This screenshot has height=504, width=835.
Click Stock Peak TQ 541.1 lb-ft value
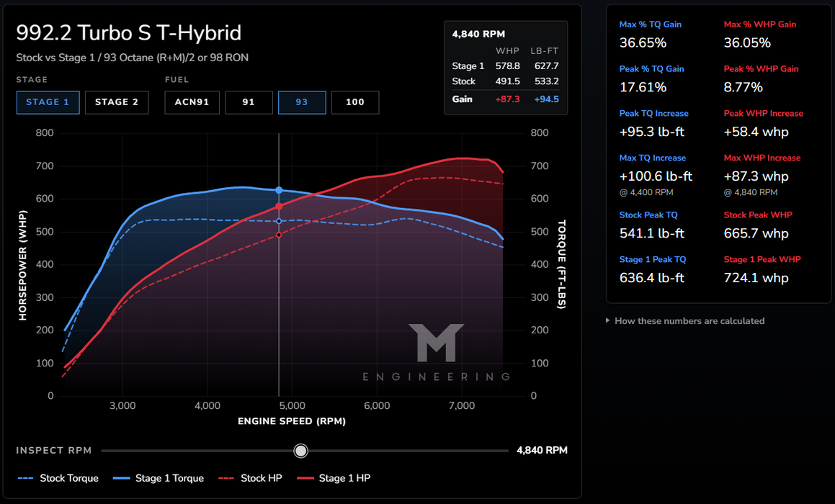[652, 233]
